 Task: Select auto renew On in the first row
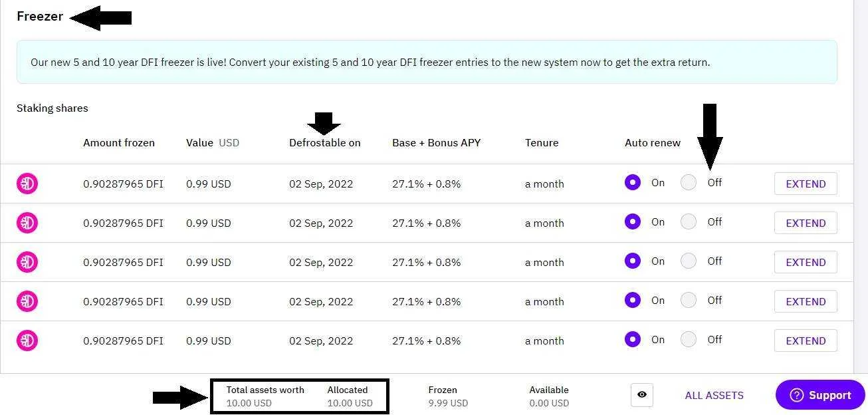[633, 182]
